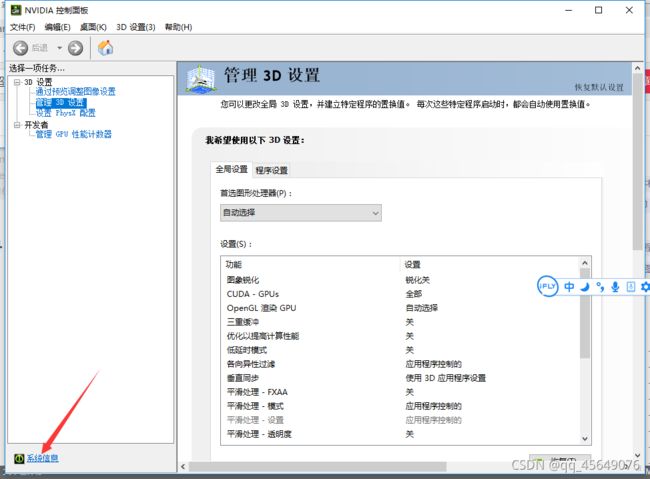The height and width of the screenshot is (479, 650).
Task: Switch to the 程序设置 tab
Action: (272, 170)
